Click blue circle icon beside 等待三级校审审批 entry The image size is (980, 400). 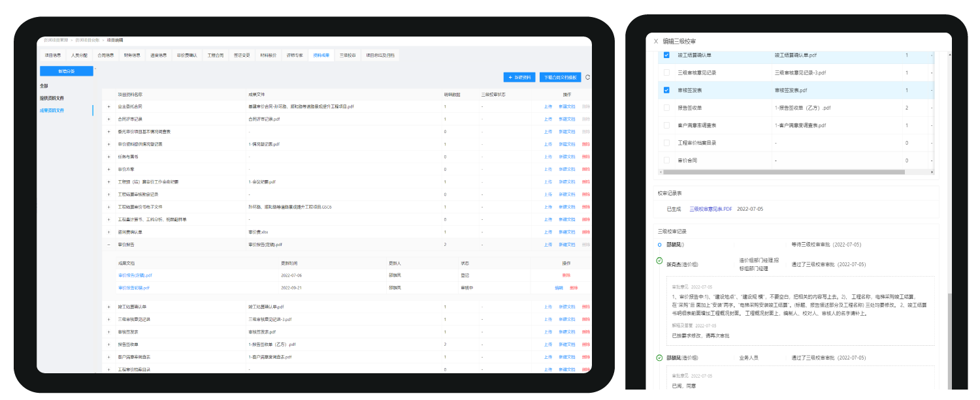[659, 244]
